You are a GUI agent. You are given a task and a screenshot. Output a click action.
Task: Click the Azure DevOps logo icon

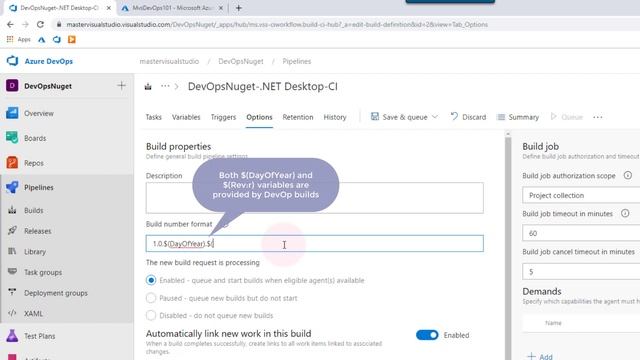click(x=12, y=61)
